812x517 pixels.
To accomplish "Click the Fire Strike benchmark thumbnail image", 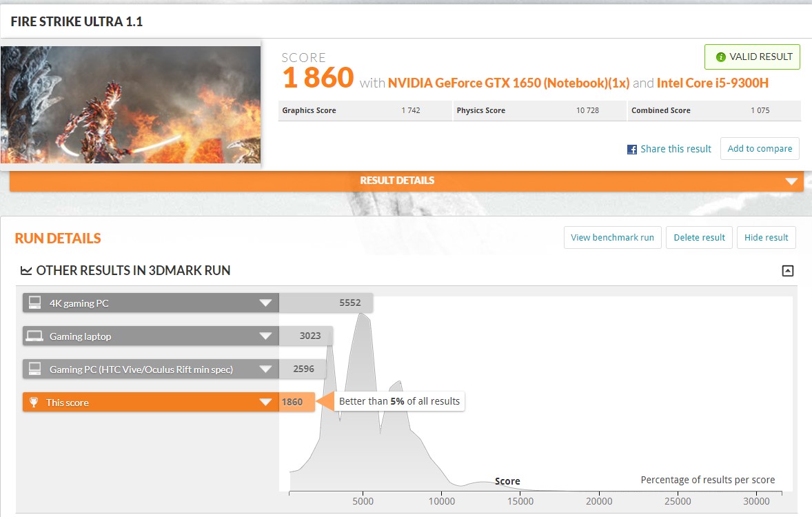I will [x=130, y=105].
